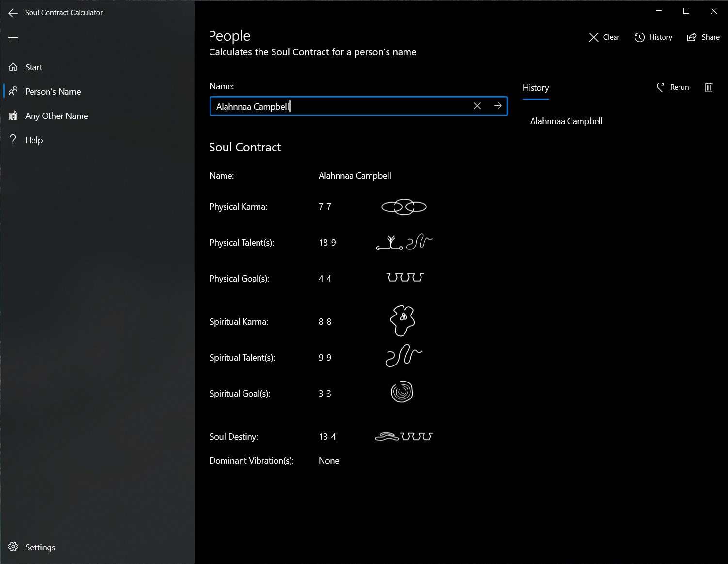Viewport: 728px width, 564px height.
Task: Select Alahnnaa Campbell history entry
Action: [x=566, y=121]
